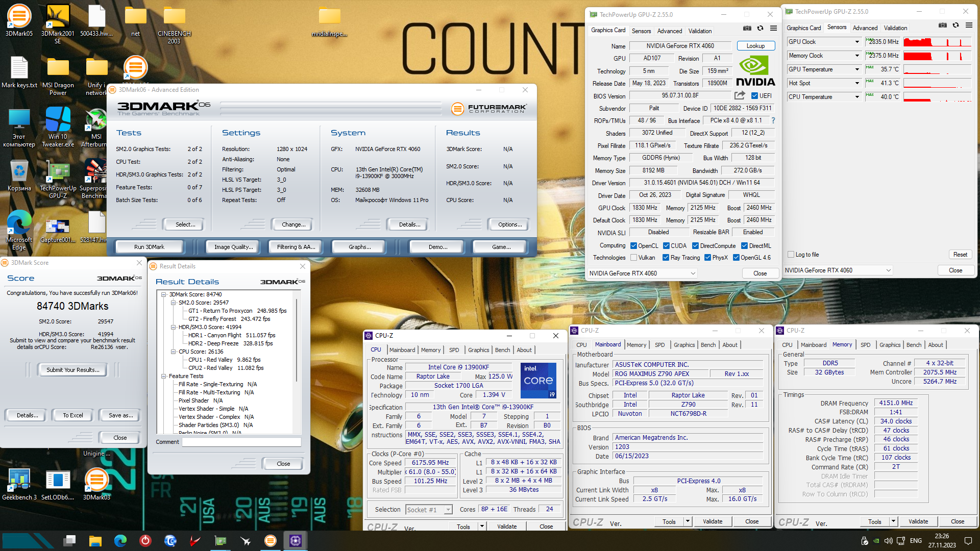The height and width of the screenshot is (551, 980).
Task: Click Memory Clock sensor graph
Action: (x=937, y=56)
